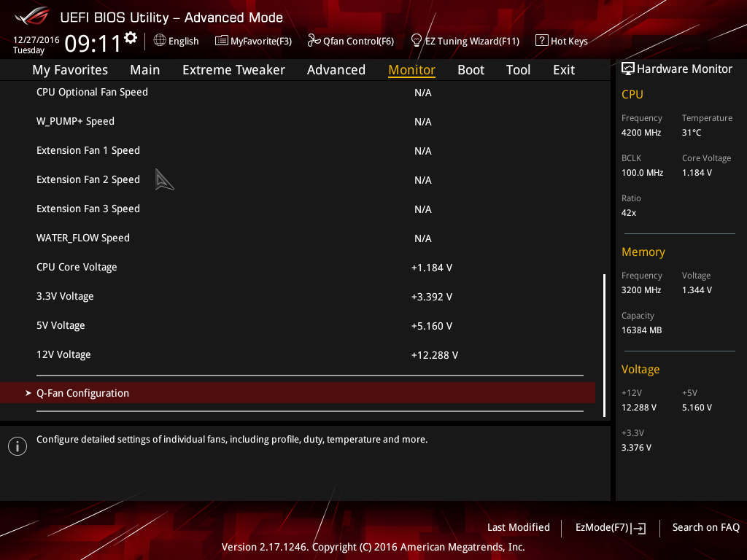Switch to EzMode(F7)
Image resolution: width=747 pixels, height=560 pixels.
click(x=602, y=527)
